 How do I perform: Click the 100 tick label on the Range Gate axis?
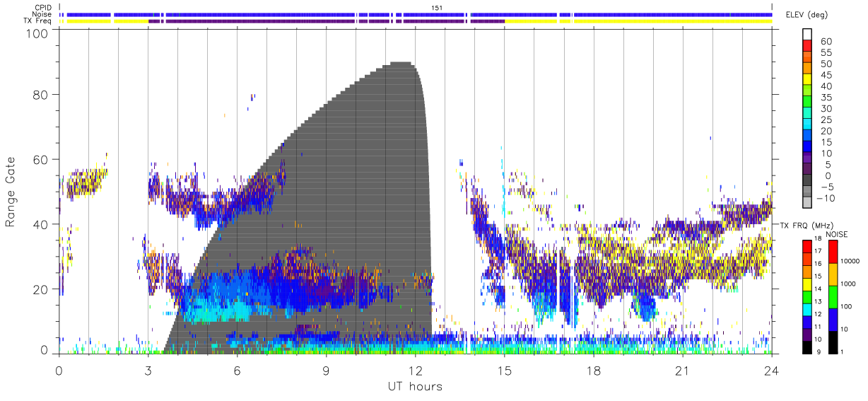[x=36, y=33]
